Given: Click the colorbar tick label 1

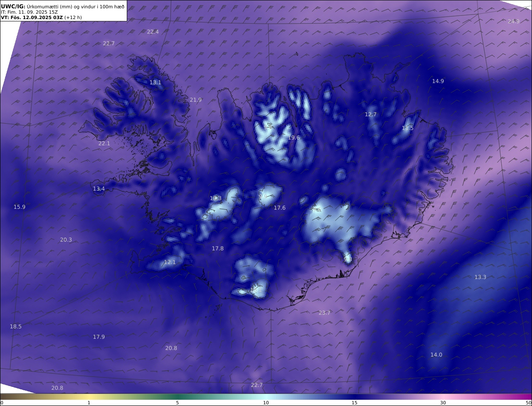Looking at the screenshot, I should click(x=89, y=403).
